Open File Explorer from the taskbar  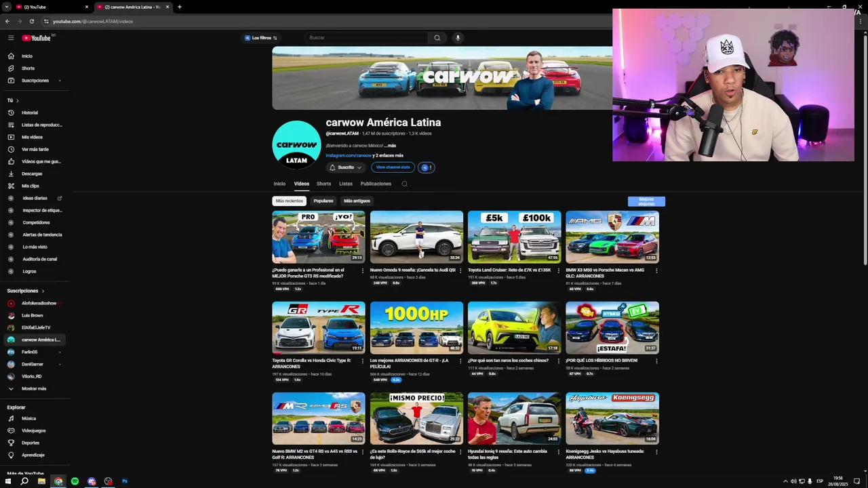pos(41,481)
